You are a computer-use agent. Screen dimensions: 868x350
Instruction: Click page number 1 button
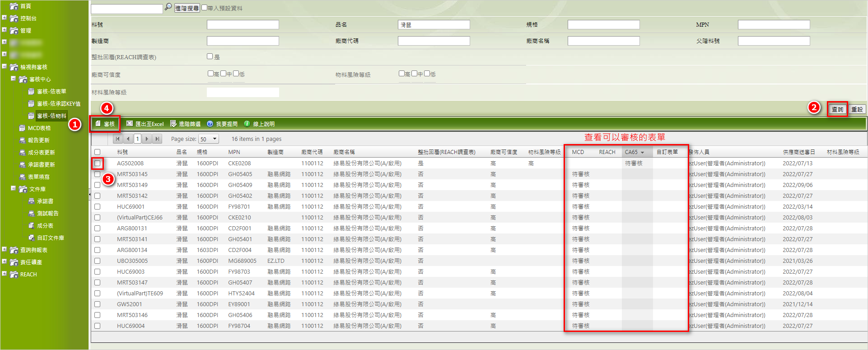(x=137, y=139)
